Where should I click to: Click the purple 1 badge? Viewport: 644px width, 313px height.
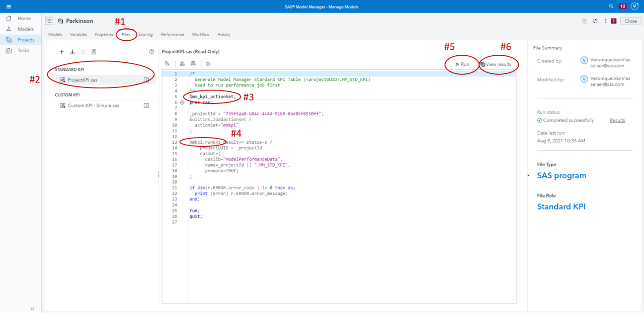[x=614, y=21]
